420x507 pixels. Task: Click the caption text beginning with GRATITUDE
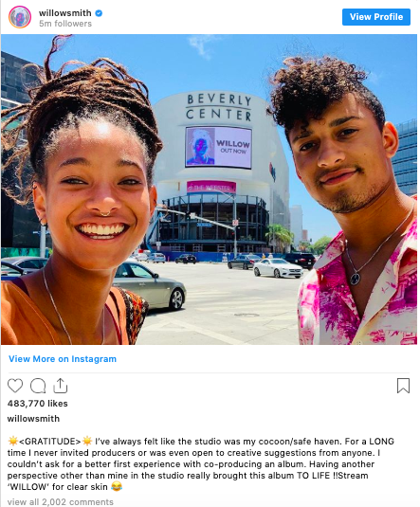(201, 463)
